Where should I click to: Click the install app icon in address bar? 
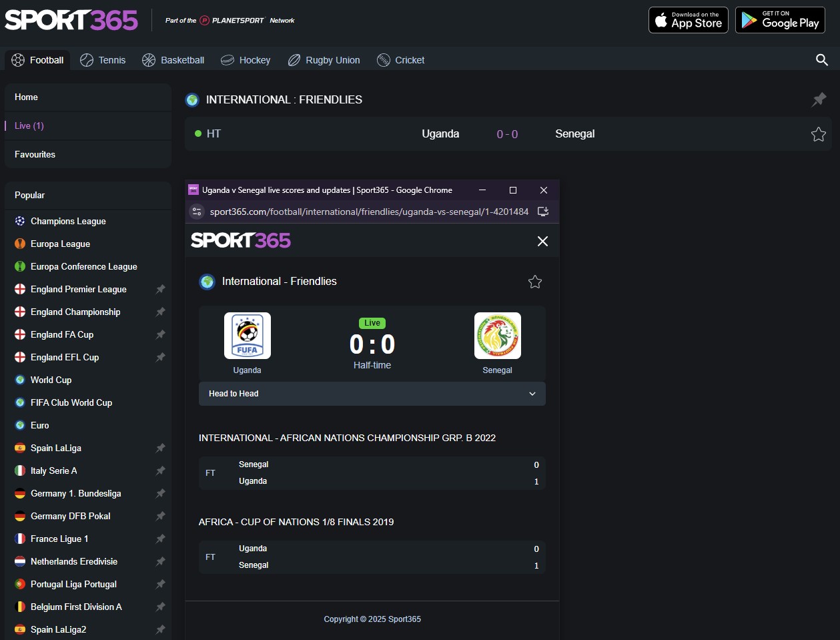(x=543, y=212)
